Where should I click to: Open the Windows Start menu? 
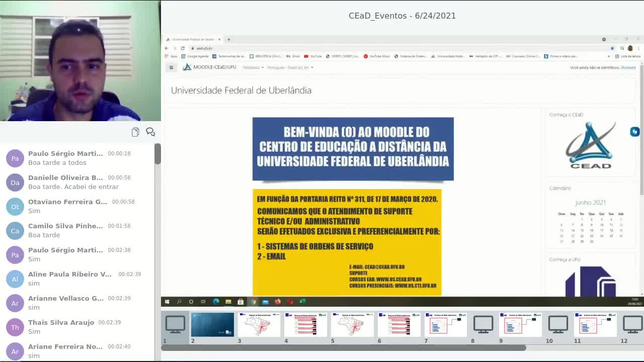[167, 302]
